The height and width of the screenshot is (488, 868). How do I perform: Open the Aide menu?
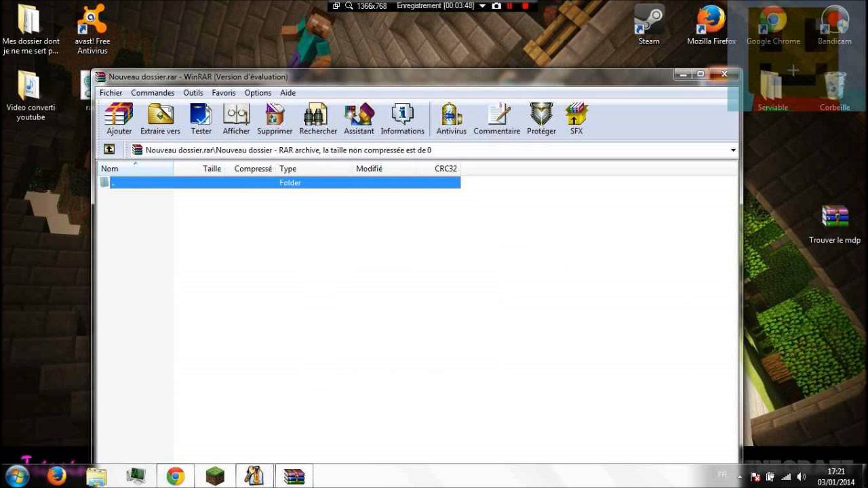pos(288,93)
